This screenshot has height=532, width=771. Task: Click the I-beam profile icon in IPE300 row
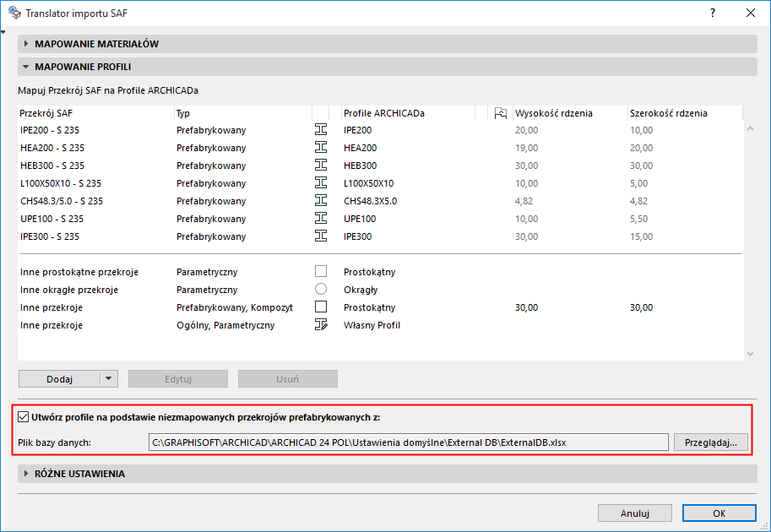[321, 236]
